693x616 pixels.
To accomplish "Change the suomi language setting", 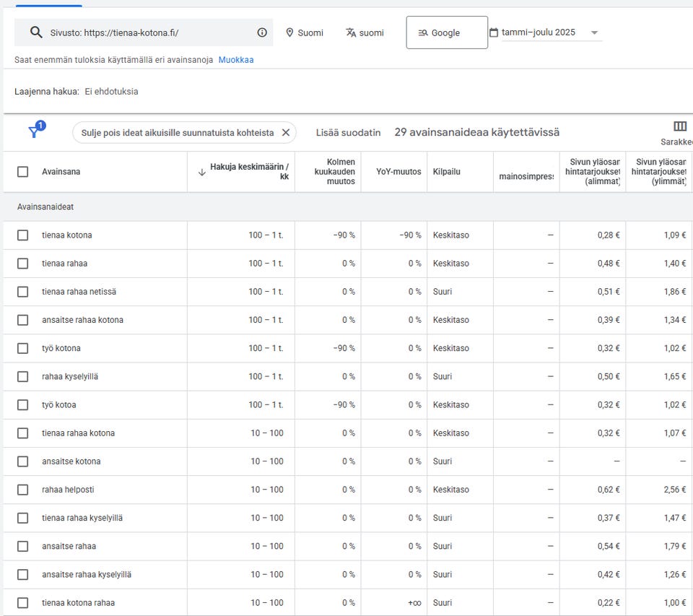I will coord(365,32).
